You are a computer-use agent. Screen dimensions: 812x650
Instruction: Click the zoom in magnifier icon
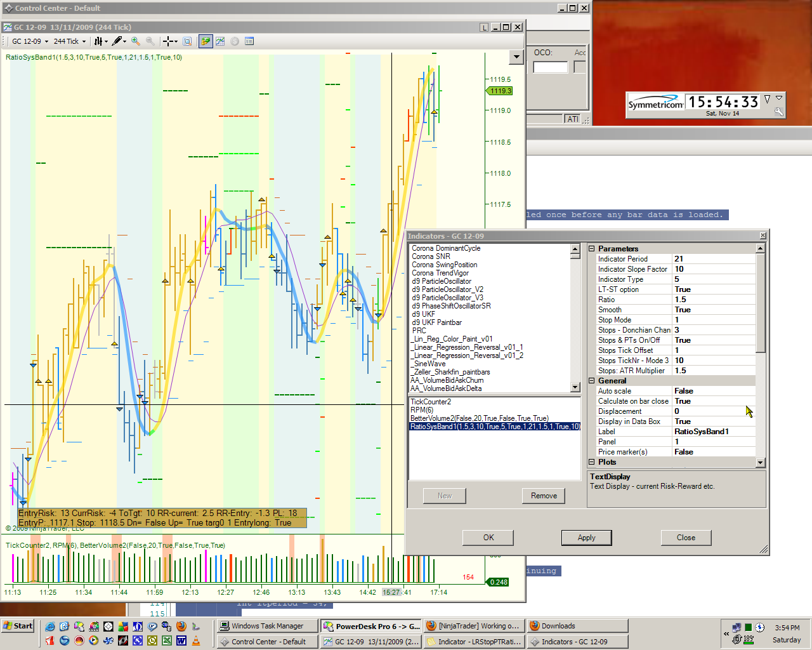point(136,41)
